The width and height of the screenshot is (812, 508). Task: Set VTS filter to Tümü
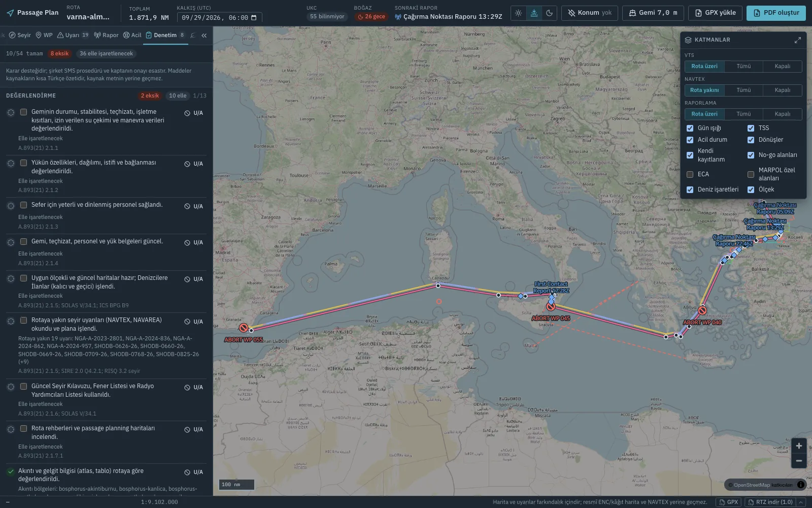(x=743, y=67)
